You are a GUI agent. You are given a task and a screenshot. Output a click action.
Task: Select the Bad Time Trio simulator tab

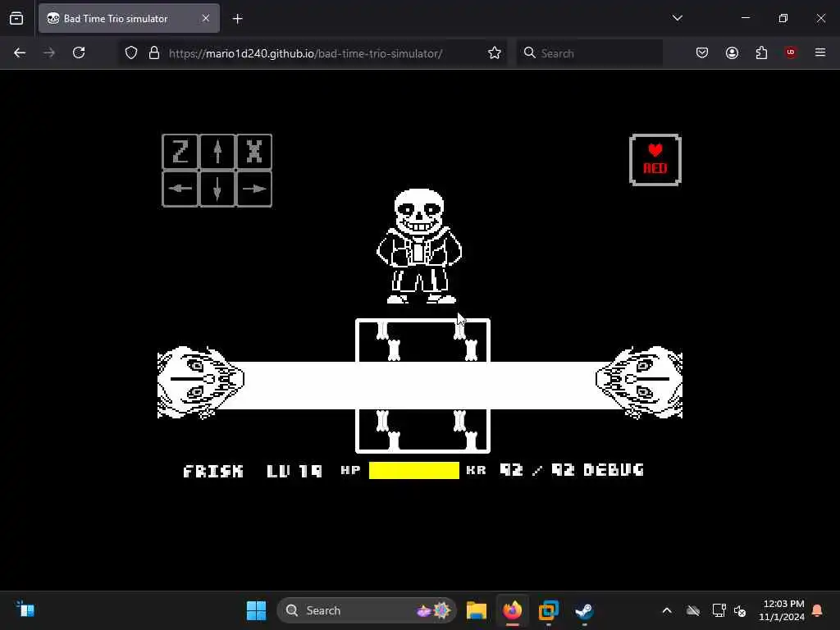coord(129,18)
